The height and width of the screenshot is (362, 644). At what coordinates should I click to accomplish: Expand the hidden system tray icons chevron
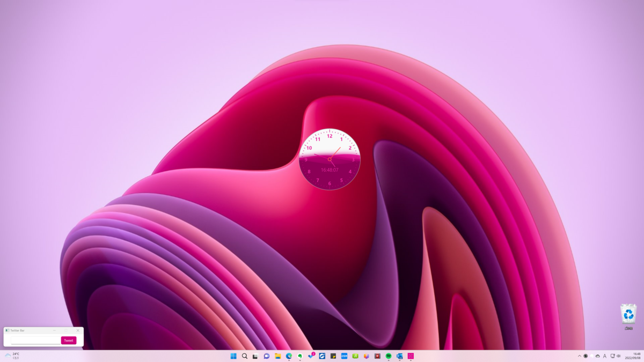tap(580, 356)
